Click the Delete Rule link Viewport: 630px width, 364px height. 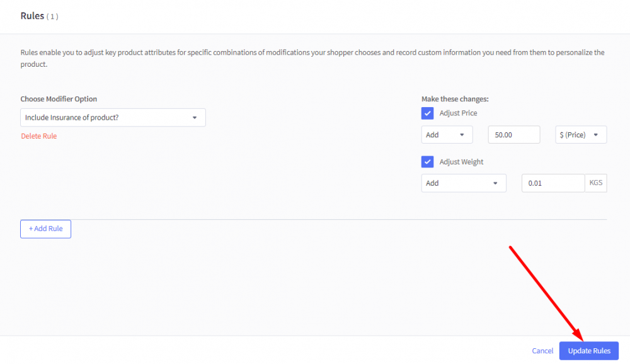38,135
